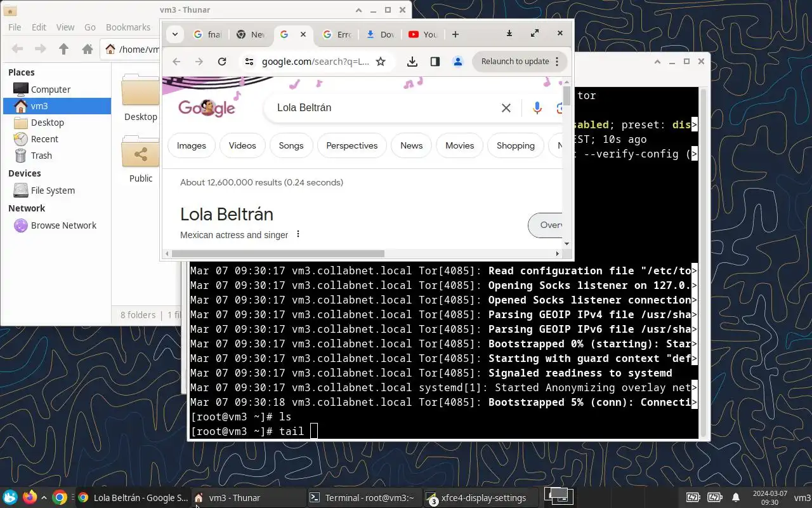The height and width of the screenshot is (508, 812).
Task: Switch to the New Tab tab
Action: tap(251, 34)
